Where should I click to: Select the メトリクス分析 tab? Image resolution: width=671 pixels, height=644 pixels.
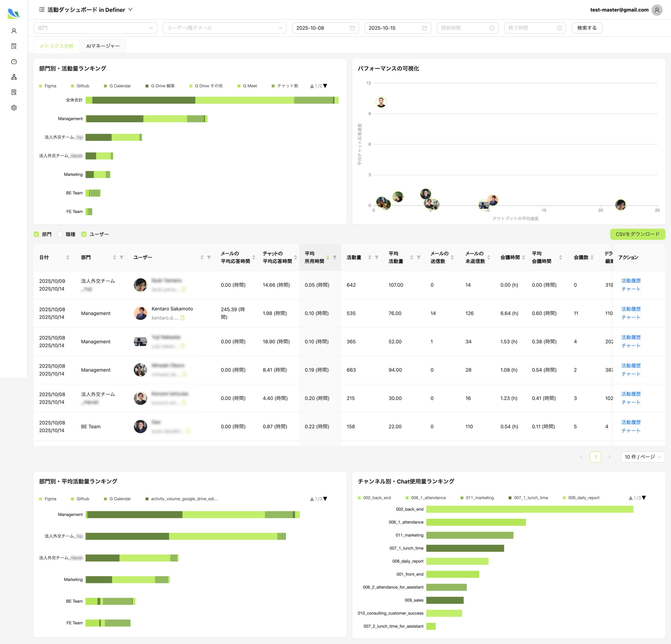(57, 46)
